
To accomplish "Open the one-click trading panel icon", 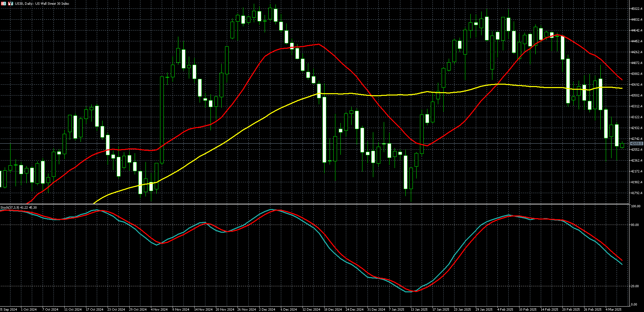I will [3, 3].
